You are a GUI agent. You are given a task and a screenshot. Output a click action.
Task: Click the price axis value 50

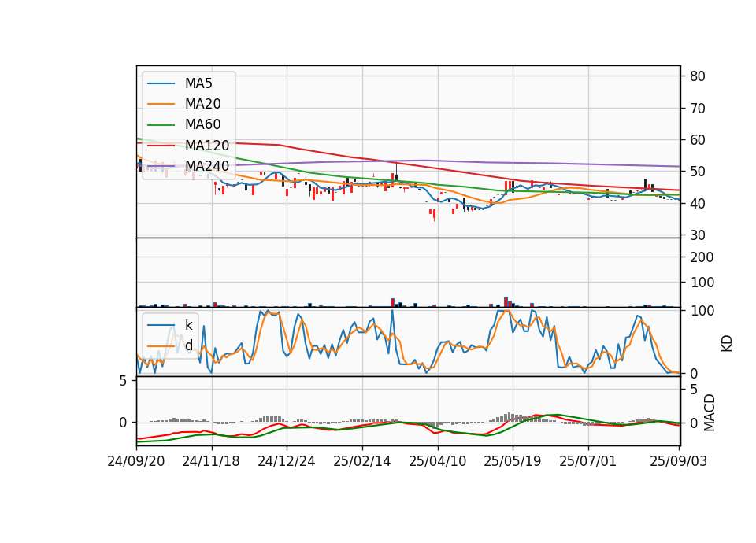pyautogui.click(x=697, y=172)
